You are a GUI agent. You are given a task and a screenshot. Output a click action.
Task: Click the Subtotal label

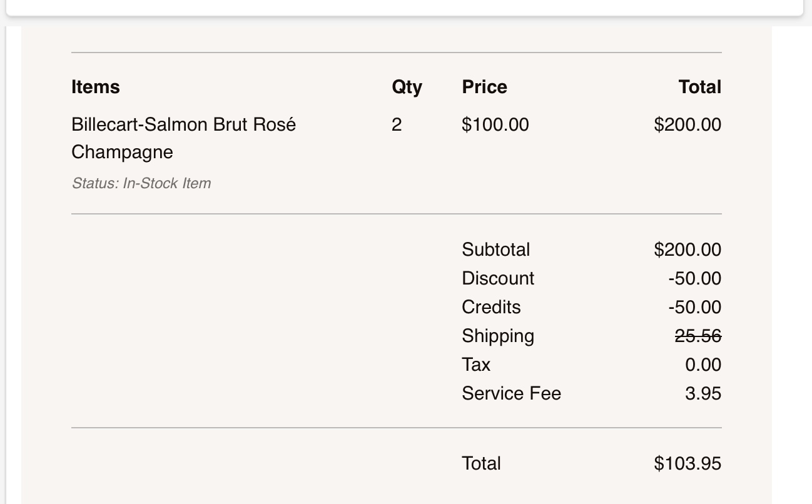coord(495,249)
